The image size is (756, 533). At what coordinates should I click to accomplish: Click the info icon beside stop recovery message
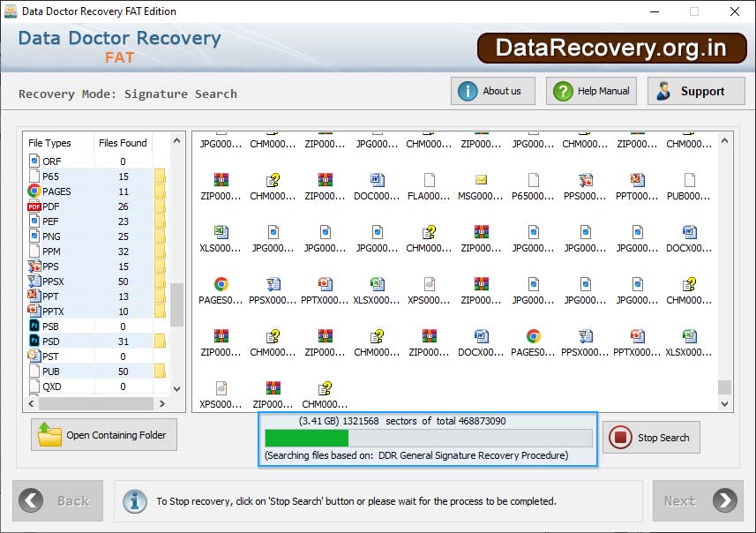[135, 500]
